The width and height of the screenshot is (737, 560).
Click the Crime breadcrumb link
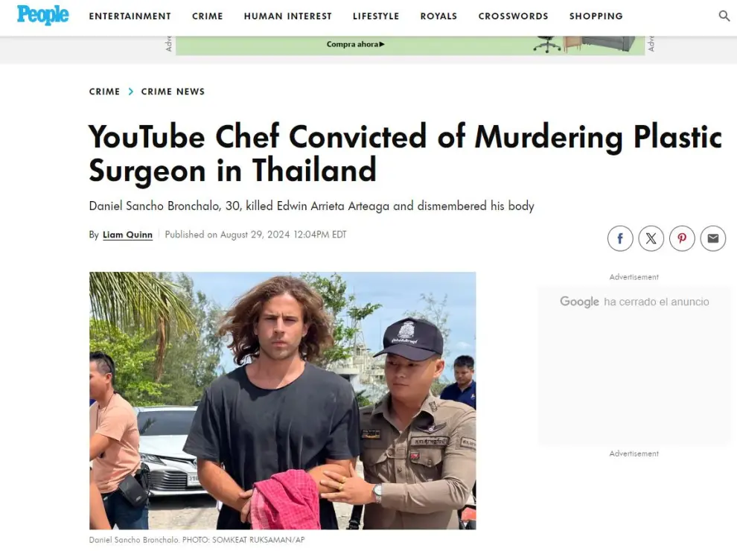(104, 92)
